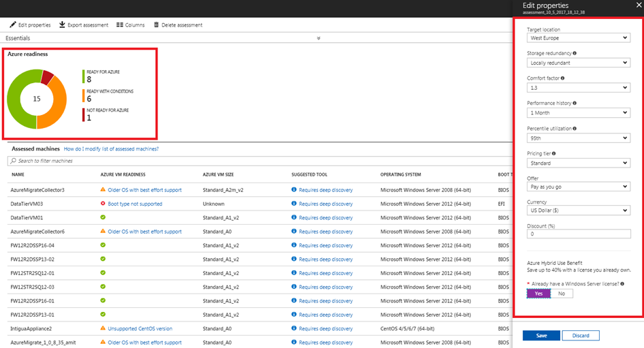Sort by SUGGESTED TOOL column header

pyautogui.click(x=309, y=174)
